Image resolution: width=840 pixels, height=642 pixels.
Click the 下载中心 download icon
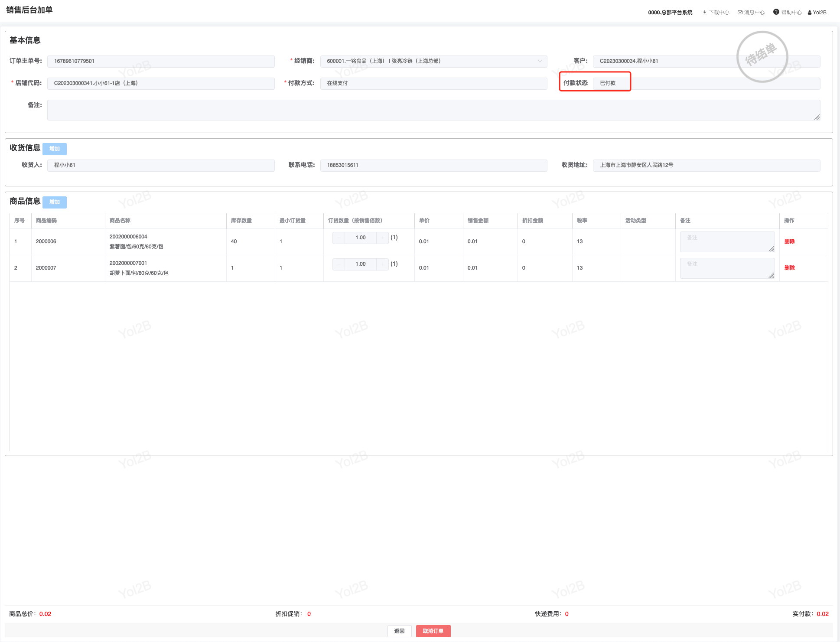coord(704,13)
